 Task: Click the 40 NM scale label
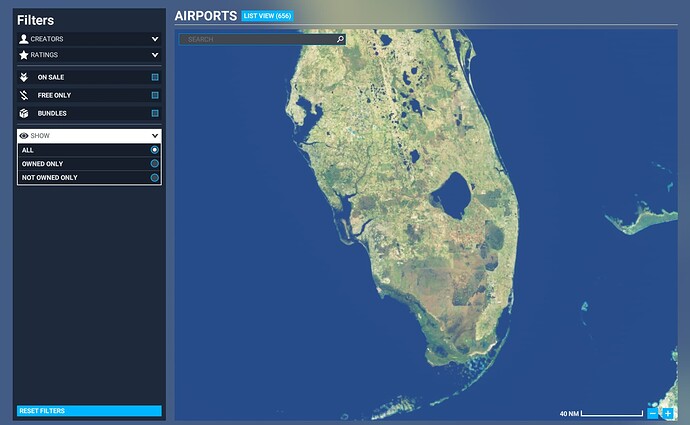569,414
